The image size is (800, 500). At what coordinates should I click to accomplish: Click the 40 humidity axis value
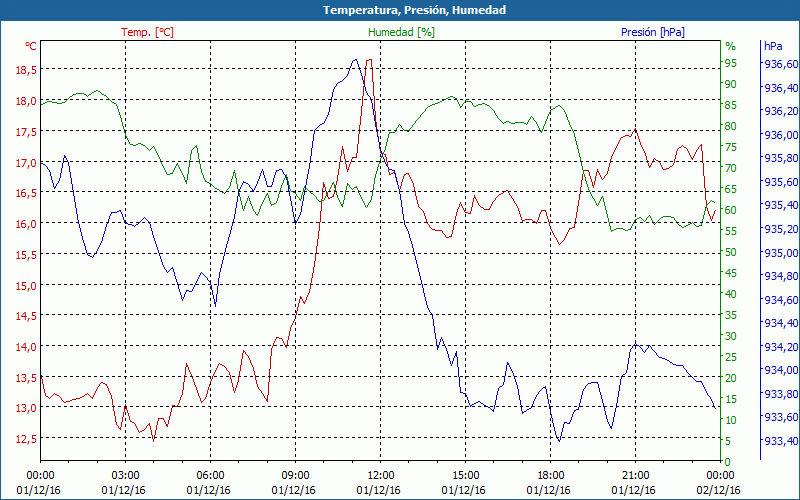click(x=731, y=294)
